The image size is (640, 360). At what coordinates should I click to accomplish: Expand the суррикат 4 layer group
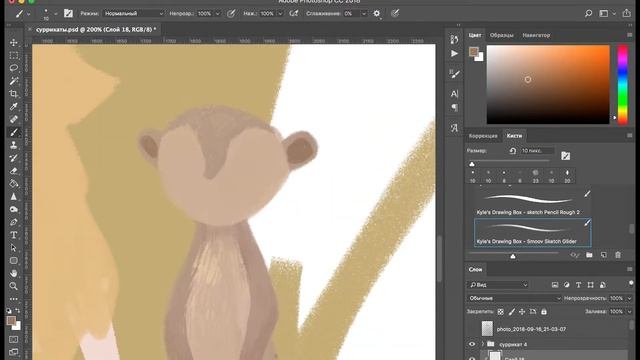pyautogui.click(x=482, y=344)
